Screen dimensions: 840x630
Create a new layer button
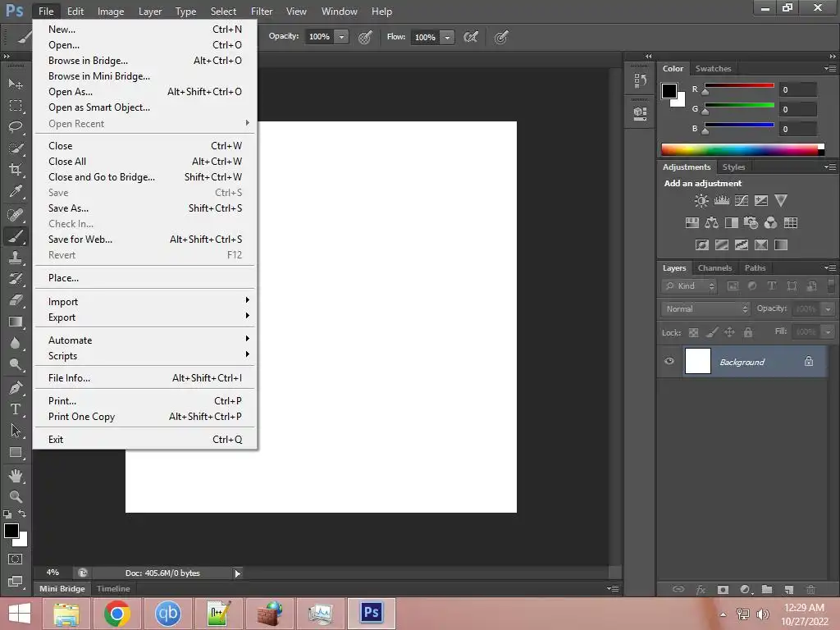(x=789, y=589)
